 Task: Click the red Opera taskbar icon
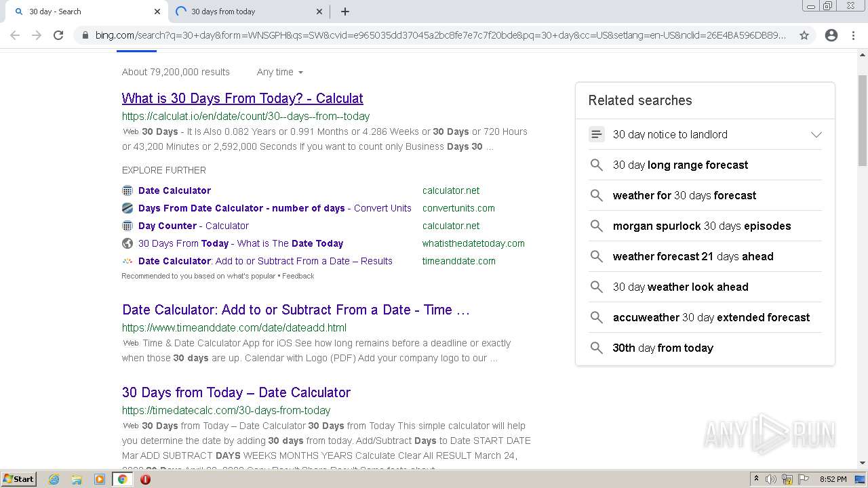coord(145,479)
